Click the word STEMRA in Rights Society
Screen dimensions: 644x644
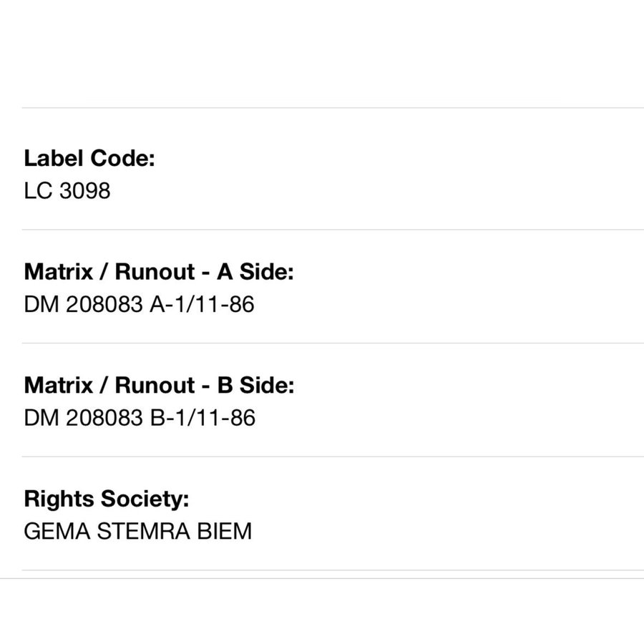pos(144,531)
